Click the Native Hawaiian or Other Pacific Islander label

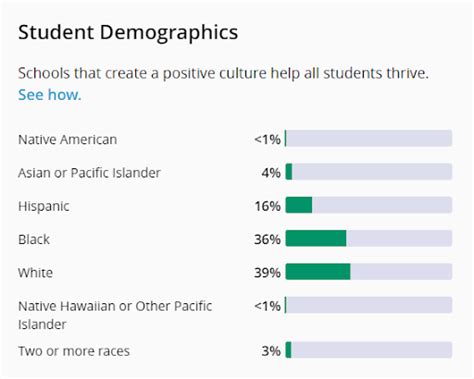tap(115, 315)
